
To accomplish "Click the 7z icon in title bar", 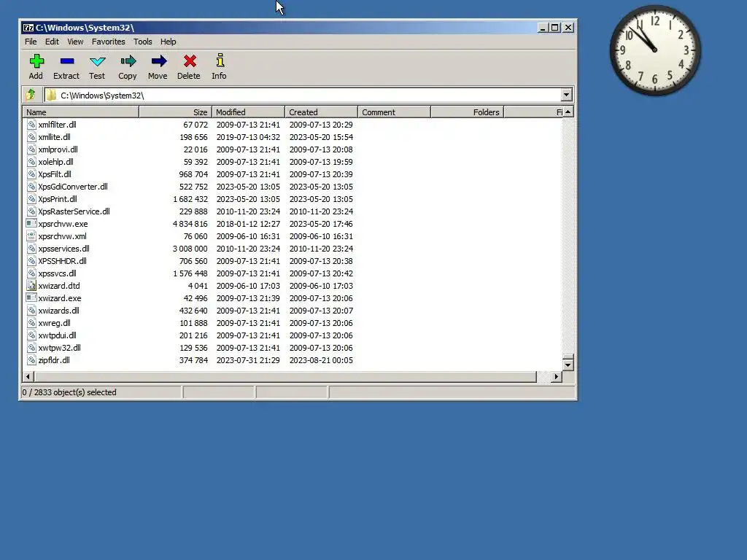I will 28,28.
